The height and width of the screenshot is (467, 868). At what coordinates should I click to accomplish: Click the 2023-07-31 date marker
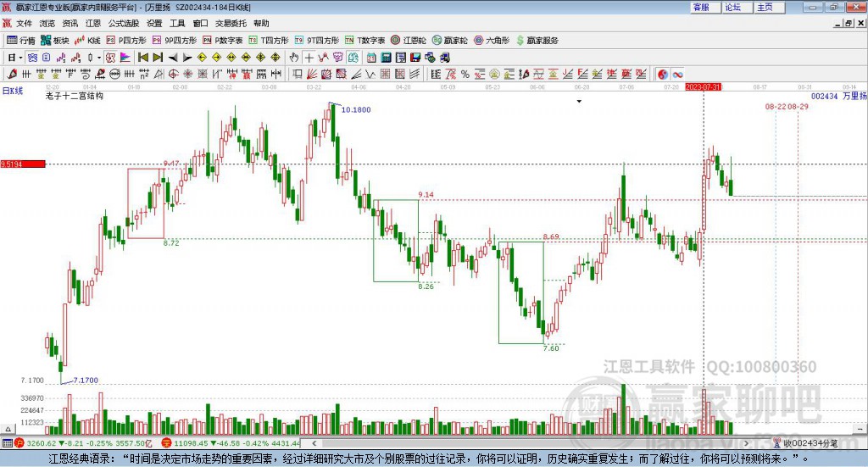point(703,87)
